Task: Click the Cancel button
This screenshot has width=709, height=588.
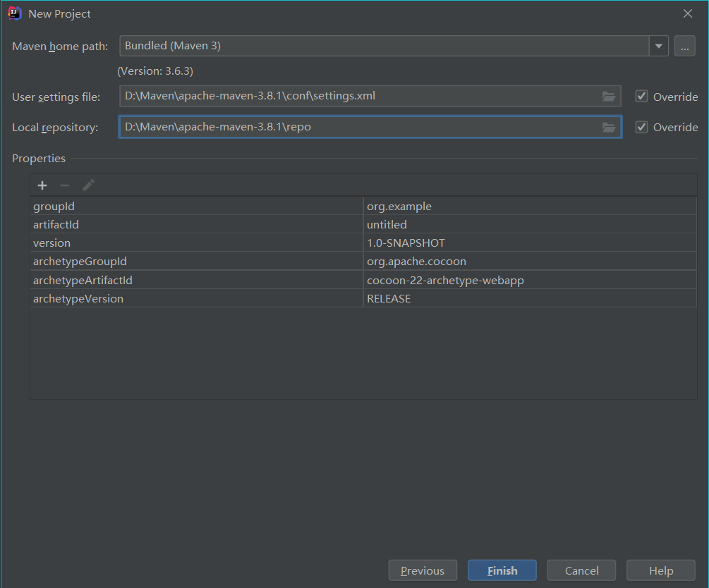Action: tap(581, 570)
